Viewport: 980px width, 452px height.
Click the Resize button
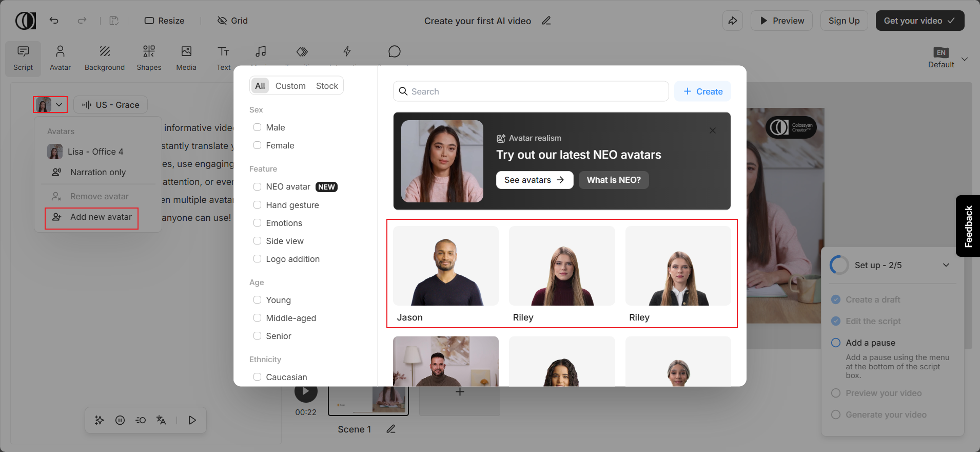click(x=164, y=21)
